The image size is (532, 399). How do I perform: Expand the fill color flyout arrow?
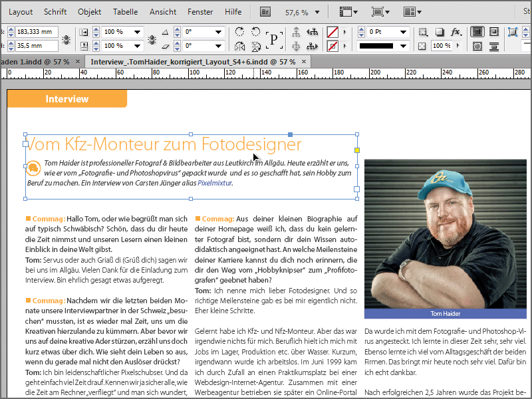tap(345, 32)
